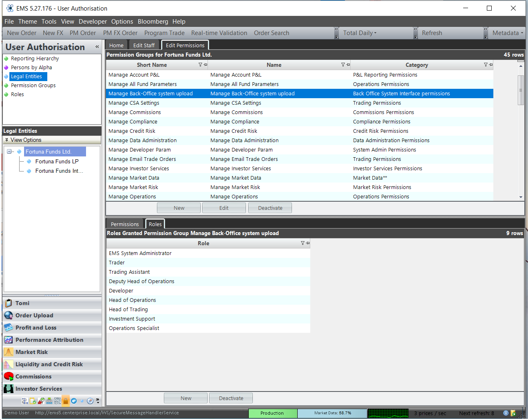Expand the View Options section

[x=7, y=140]
